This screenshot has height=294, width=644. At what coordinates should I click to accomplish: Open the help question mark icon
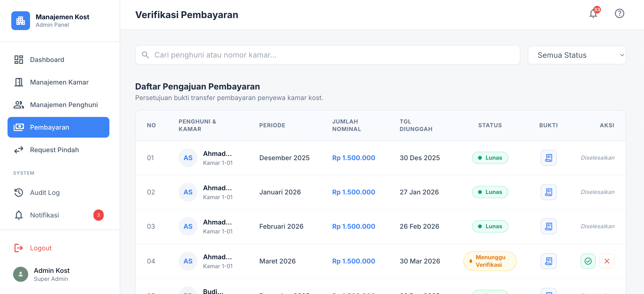pyautogui.click(x=619, y=14)
